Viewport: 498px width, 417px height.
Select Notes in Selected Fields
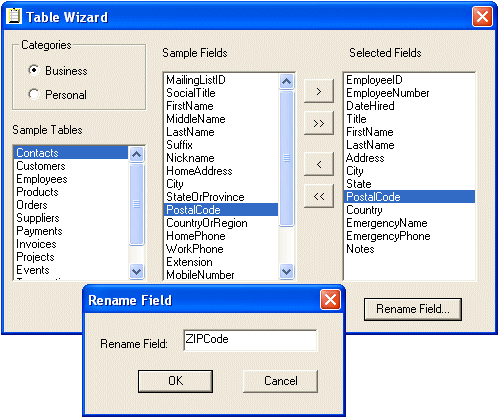tap(410, 249)
